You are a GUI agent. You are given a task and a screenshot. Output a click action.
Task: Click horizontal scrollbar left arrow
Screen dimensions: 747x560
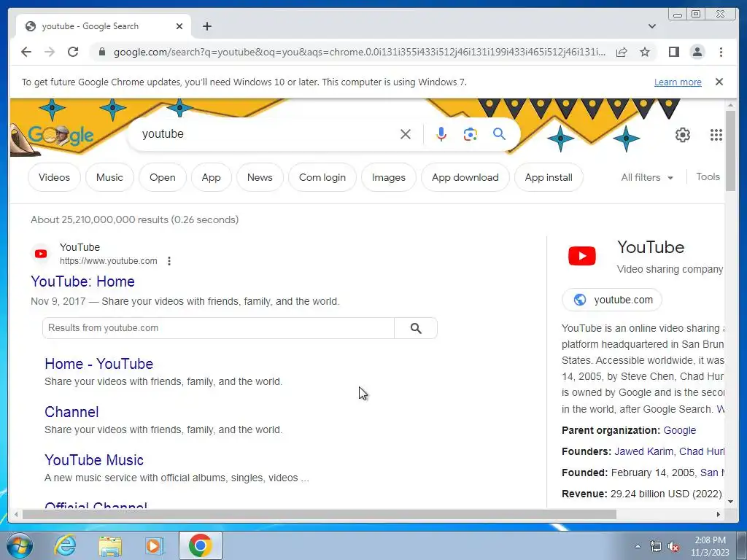[16, 514]
